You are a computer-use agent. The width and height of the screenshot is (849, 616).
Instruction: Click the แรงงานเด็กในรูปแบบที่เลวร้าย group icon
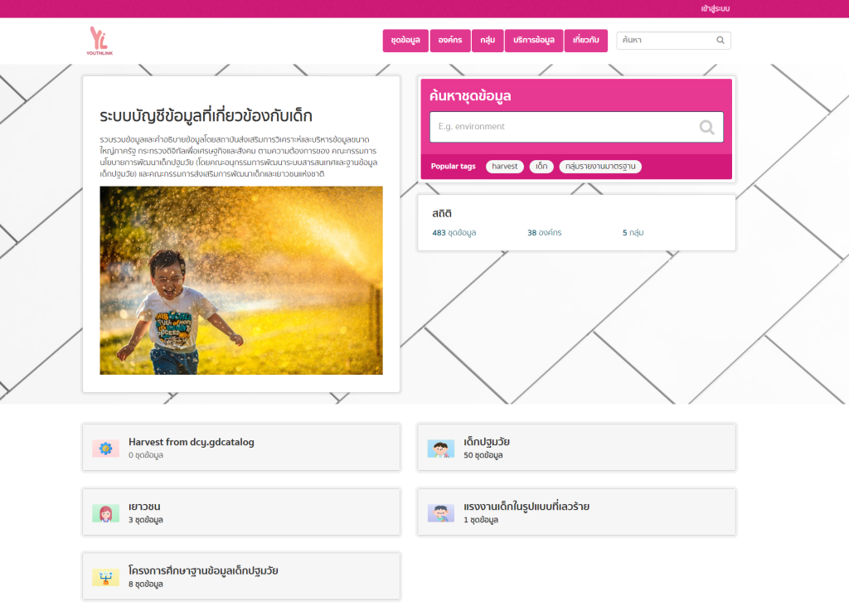[440, 513]
